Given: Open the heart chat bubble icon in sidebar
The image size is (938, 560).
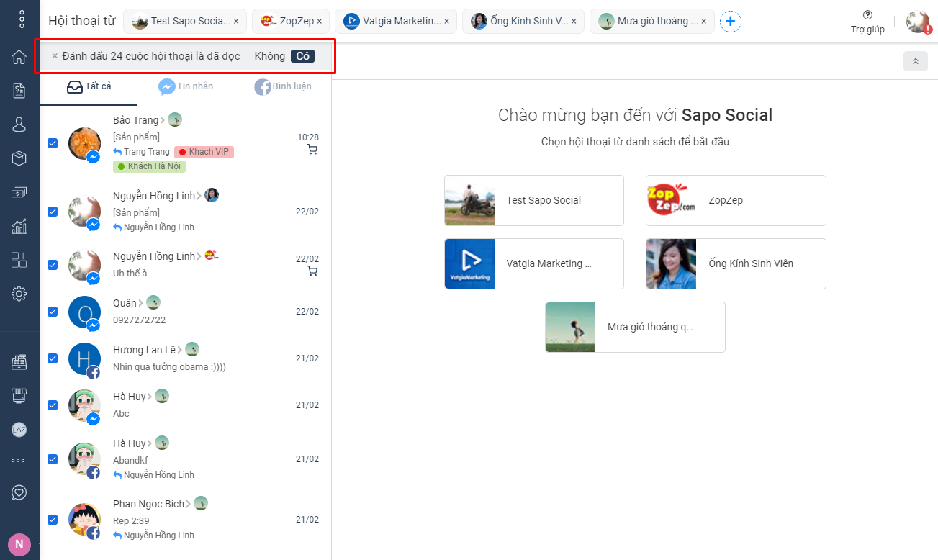Looking at the screenshot, I should pyautogui.click(x=19, y=493).
